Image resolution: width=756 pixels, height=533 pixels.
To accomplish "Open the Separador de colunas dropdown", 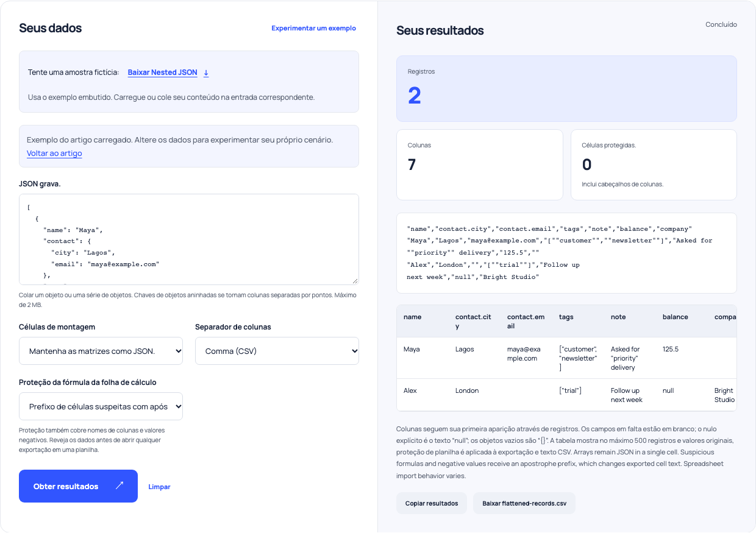I will click(277, 351).
